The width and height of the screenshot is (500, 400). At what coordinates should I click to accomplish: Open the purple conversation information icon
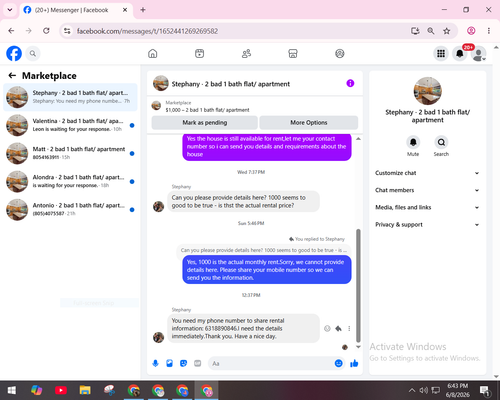[x=350, y=83]
